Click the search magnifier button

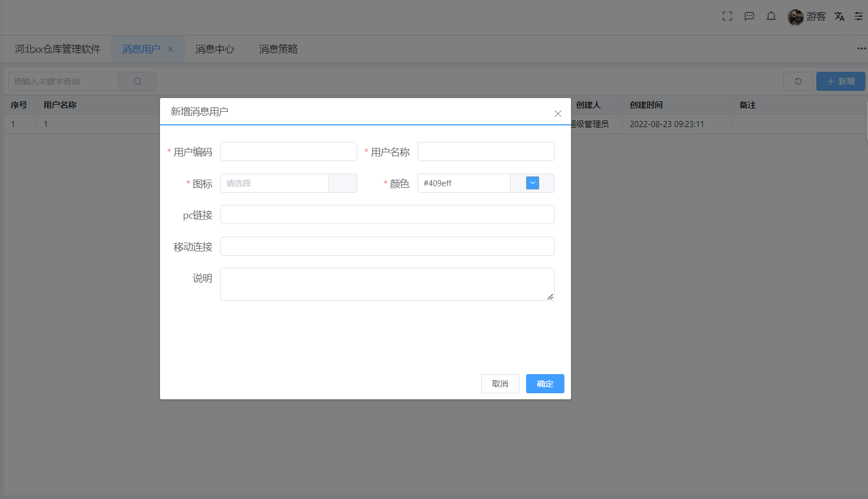click(138, 81)
